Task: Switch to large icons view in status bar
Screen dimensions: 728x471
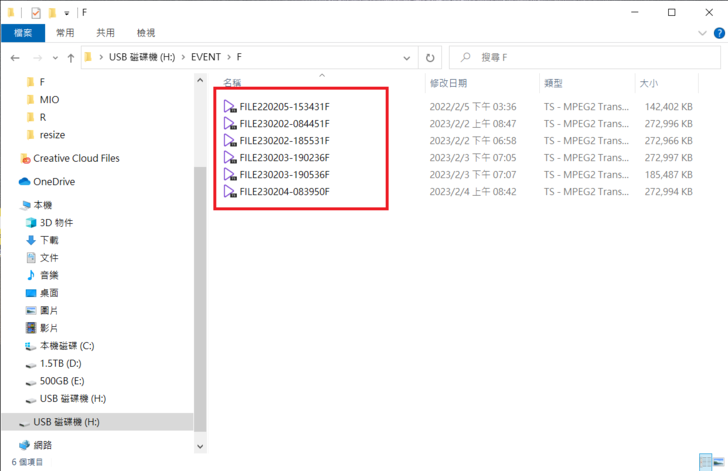Action: [x=718, y=463]
